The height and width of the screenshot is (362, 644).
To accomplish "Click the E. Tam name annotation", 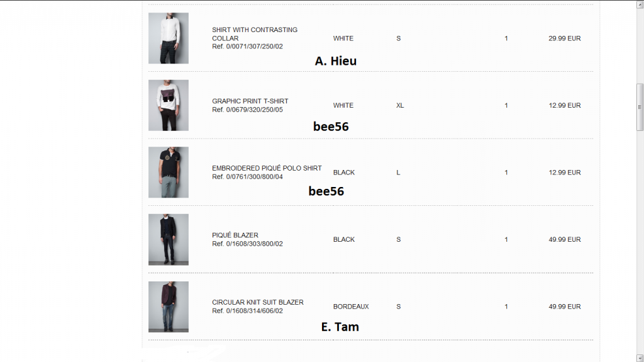I will [340, 327].
